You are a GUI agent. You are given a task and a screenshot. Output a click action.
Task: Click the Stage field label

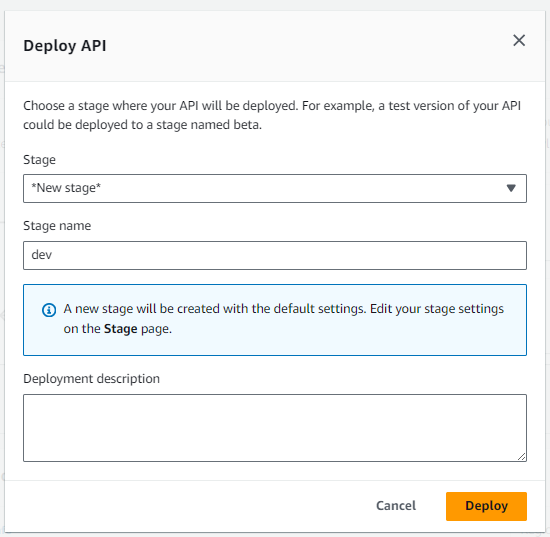(39, 160)
